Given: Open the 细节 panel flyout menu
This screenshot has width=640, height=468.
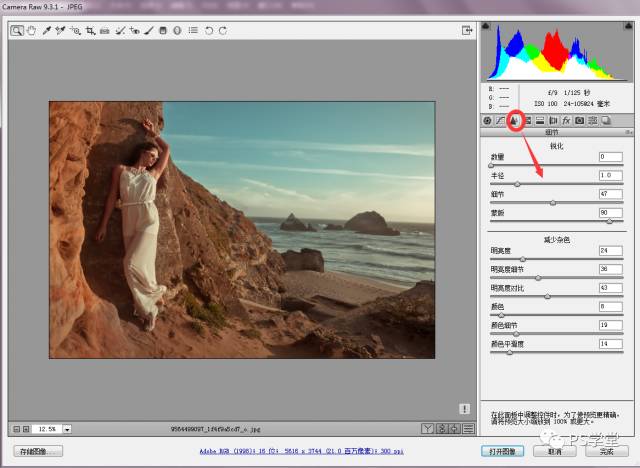Looking at the screenshot, I should coord(627,132).
